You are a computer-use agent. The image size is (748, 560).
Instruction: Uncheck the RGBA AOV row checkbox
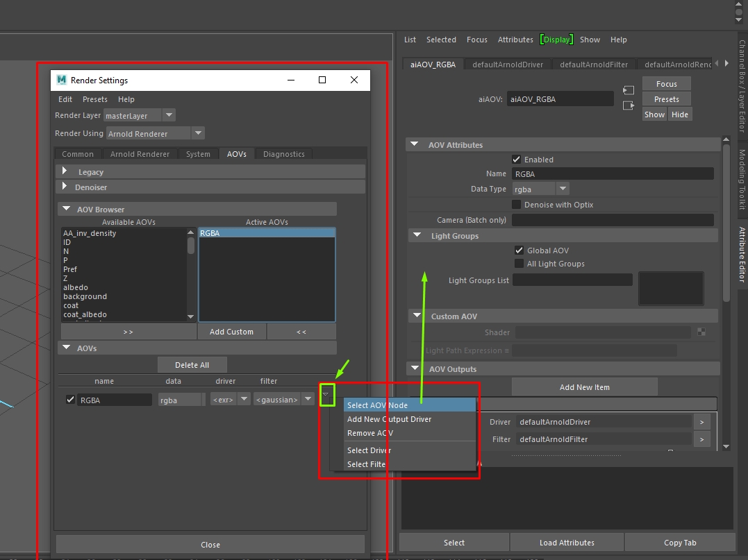tap(70, 400)
